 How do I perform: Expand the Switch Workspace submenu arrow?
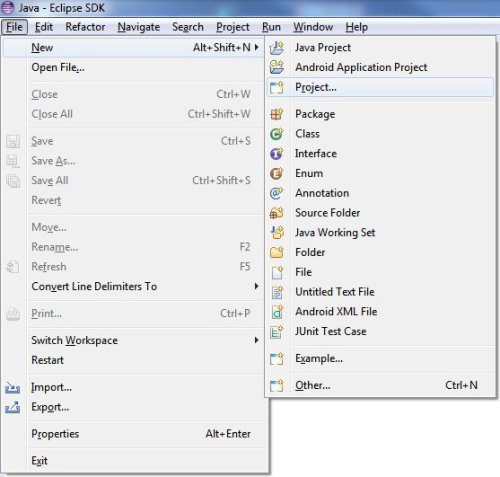click(x=256, y=340)
